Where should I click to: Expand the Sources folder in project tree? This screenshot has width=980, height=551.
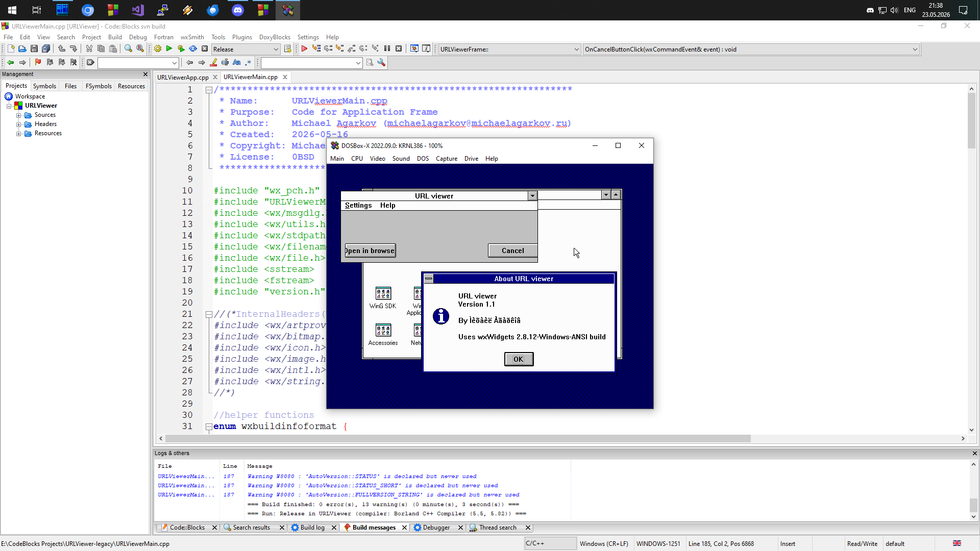click(18, 115)
